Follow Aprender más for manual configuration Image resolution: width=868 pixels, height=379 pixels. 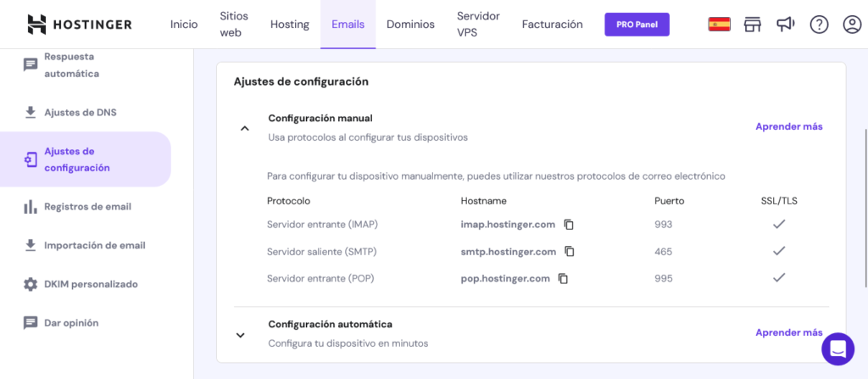point(789,126)
